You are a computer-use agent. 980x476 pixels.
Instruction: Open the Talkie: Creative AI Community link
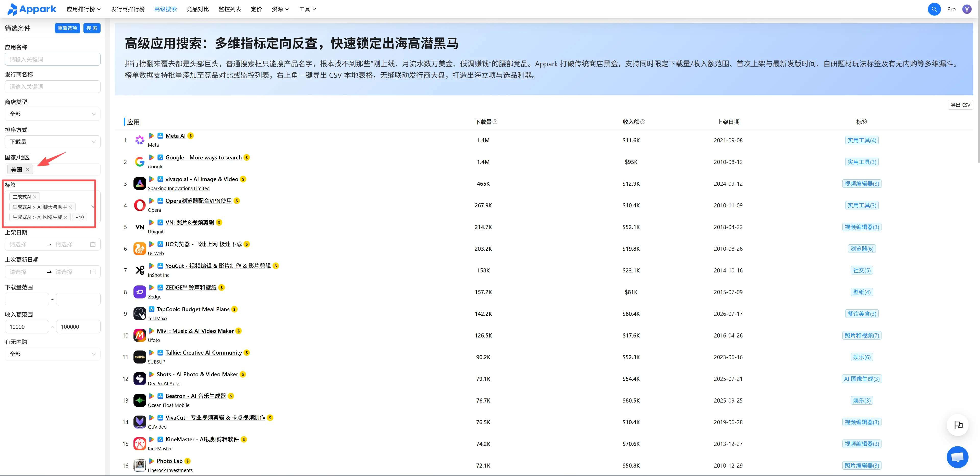point(204,353)
